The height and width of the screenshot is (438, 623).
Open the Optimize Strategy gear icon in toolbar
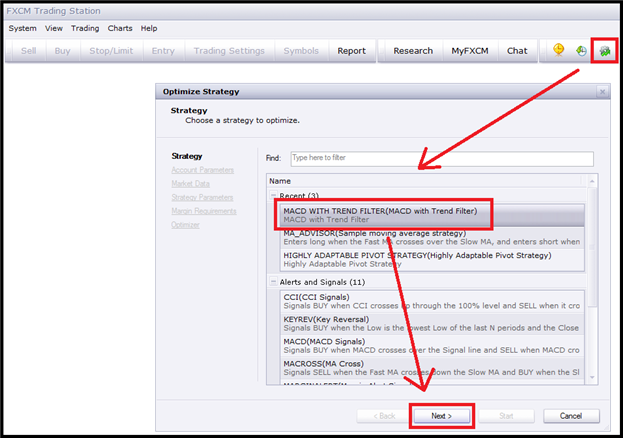pos(605,51)
